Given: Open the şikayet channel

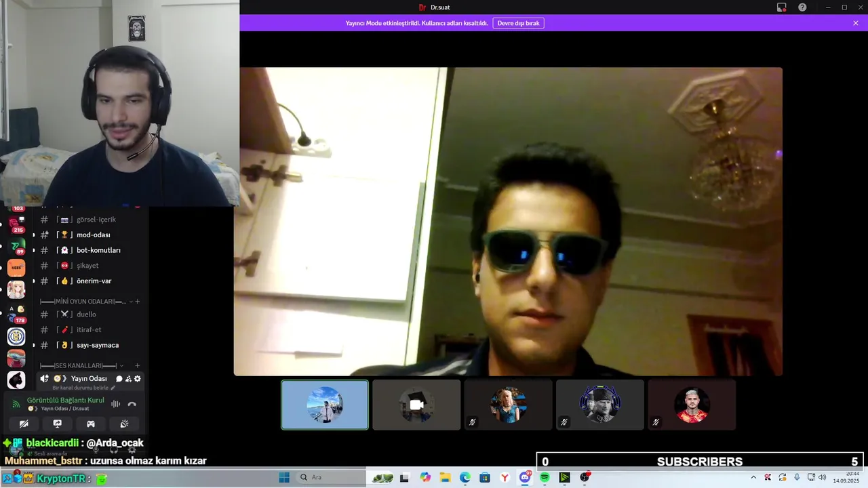Looking at the screenshot, I should point(88,266).
